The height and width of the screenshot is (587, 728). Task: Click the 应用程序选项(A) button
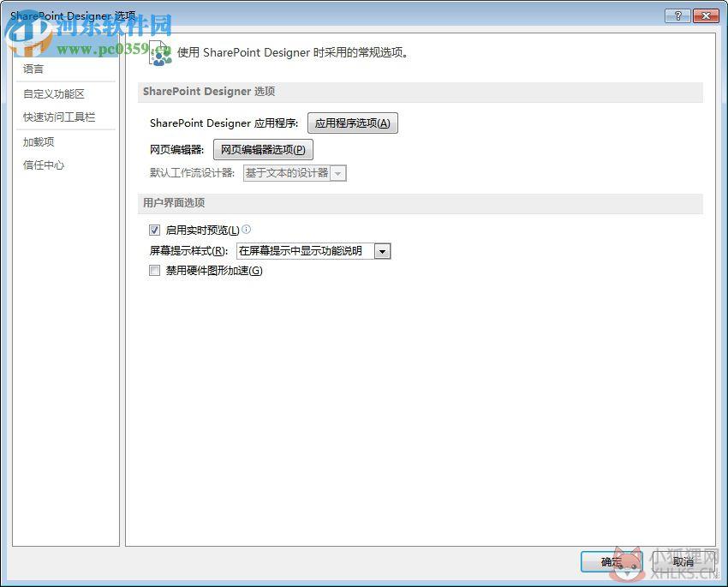click(352, 123)
